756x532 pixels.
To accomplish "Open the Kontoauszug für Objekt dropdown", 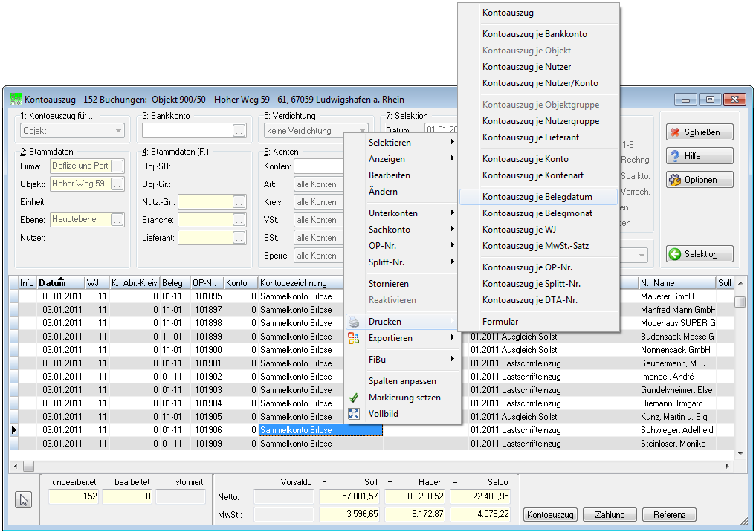I will [118, 131].
